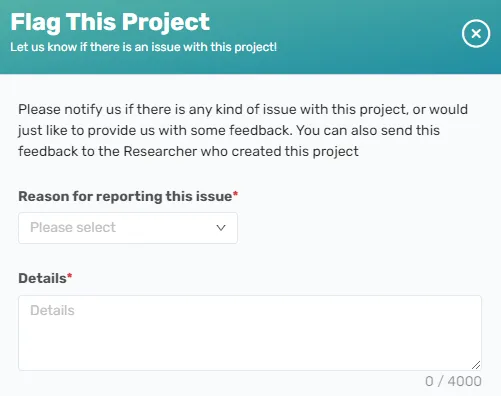
Task: Click the 'Details' placeholder inside the text box
Action: click(52, 310)
